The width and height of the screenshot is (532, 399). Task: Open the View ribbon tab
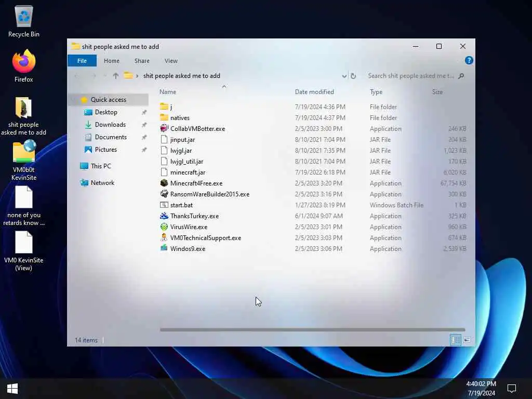click(x=171, y=61)
